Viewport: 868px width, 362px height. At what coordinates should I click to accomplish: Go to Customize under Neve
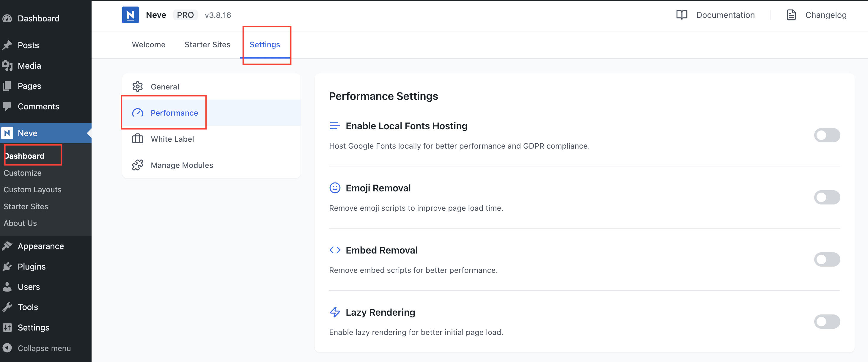(x=22, y=173)
